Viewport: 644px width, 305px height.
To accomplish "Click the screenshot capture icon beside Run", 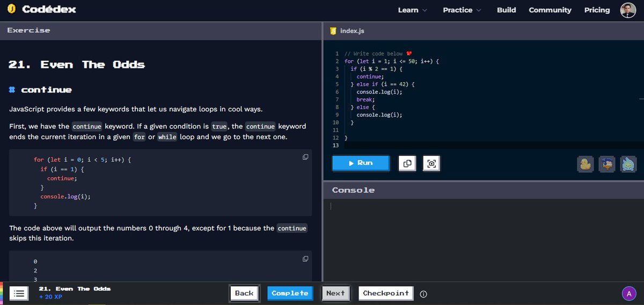I will click(431, 163).
